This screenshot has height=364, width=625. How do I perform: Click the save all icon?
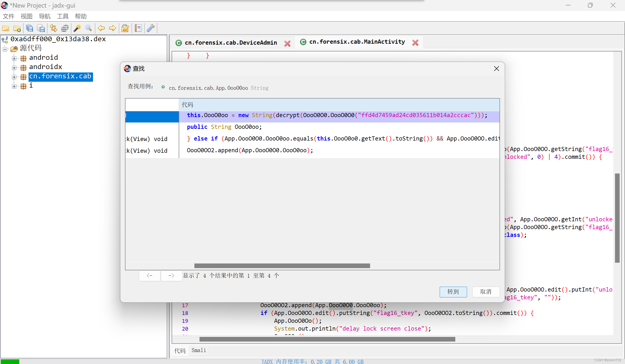tap(30, 28)
